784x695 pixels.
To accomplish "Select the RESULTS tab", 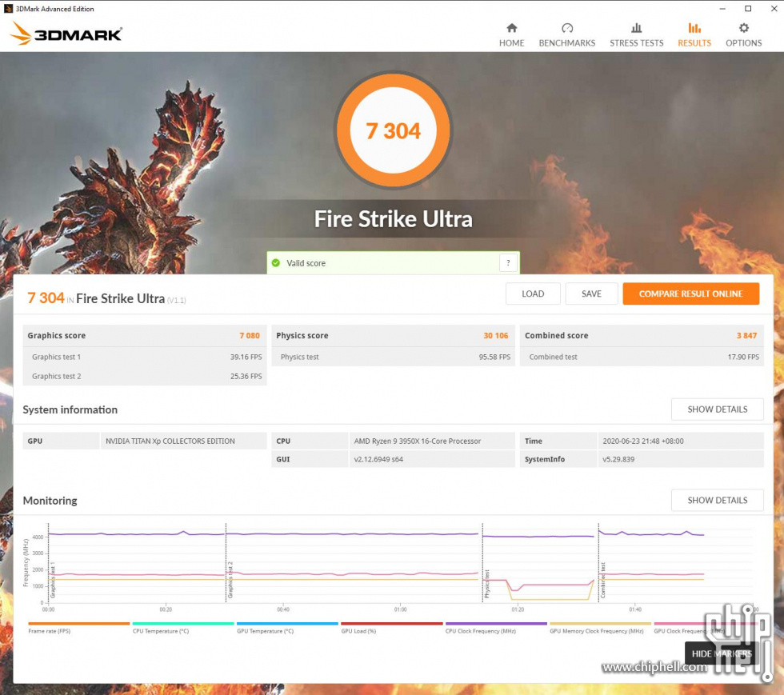I will pyautogui.click(x=694, y=35).
